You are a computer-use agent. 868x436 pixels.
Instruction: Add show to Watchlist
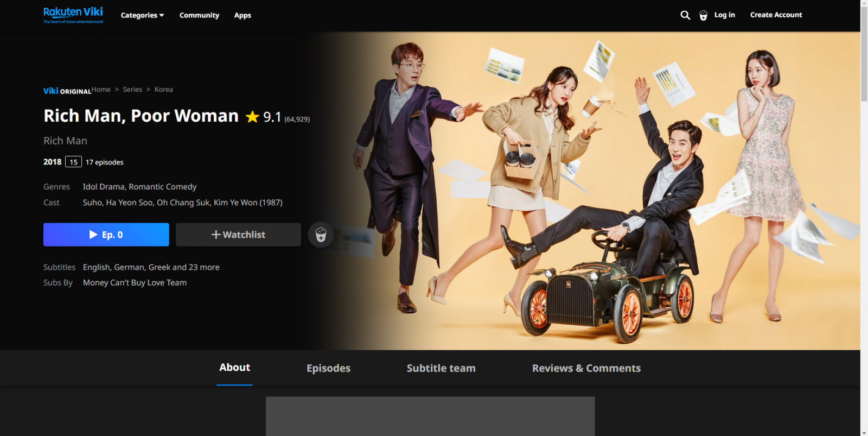238,235
